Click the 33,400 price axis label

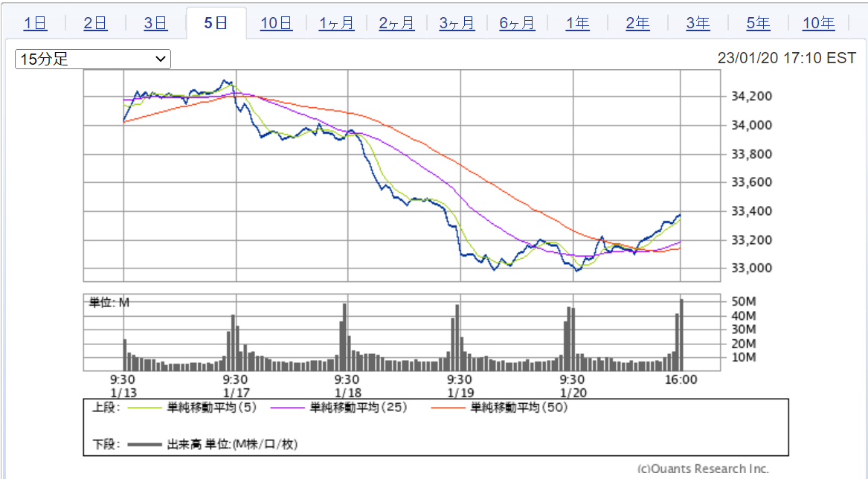(752, 211)
